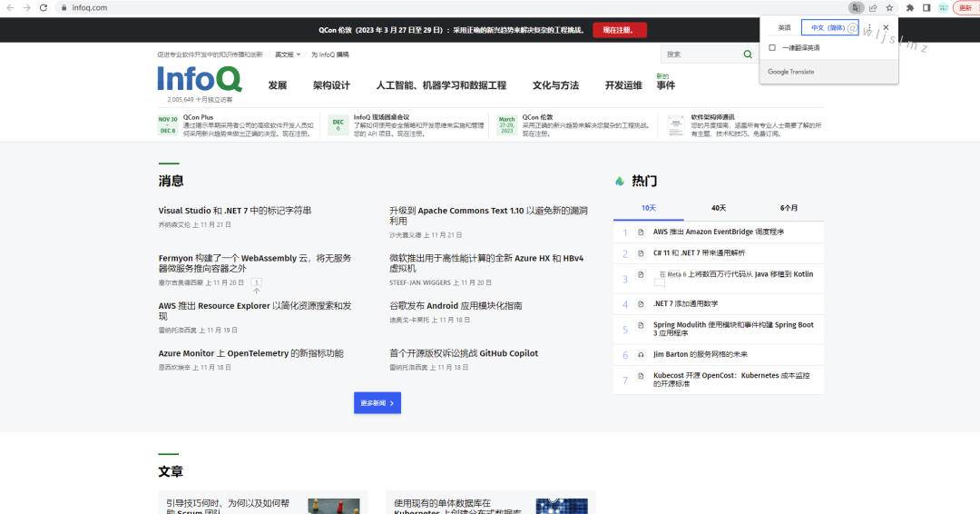Screen dimensions: 980x514
Task: Click the NOV 30 - DEC 8 calendar badge
Action: [168, 125]
